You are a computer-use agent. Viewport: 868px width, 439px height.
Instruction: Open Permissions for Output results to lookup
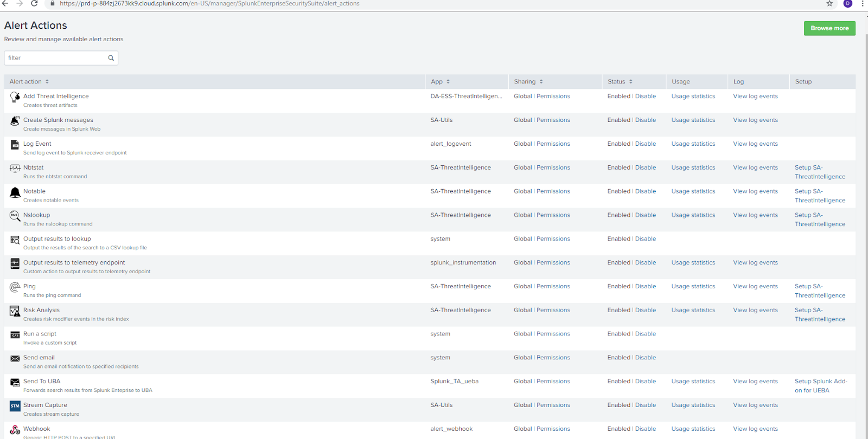(553, 239)
